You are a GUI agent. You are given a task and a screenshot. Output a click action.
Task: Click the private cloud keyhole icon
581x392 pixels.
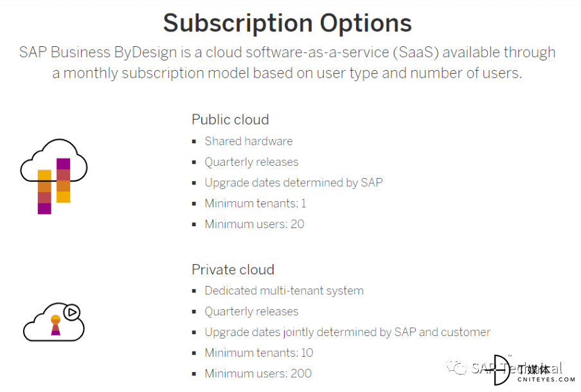click(x=55, y=325)
